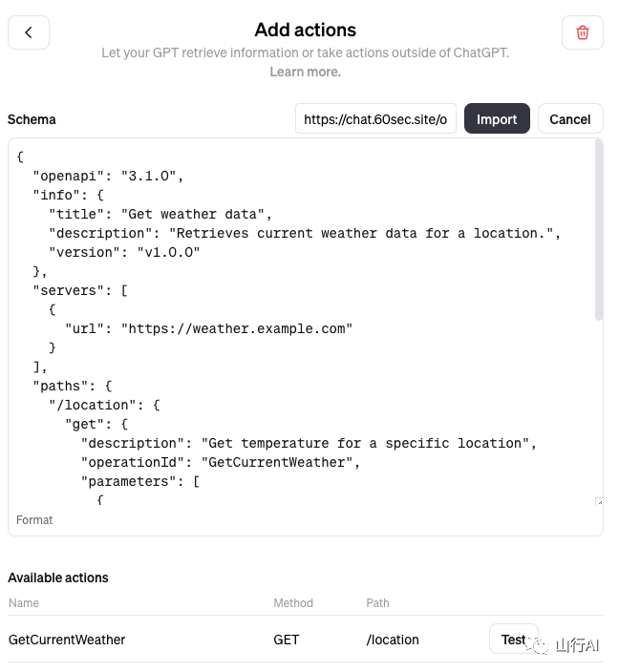Click the Path column header
Viewport: 619px width, 672px height.
377,602
